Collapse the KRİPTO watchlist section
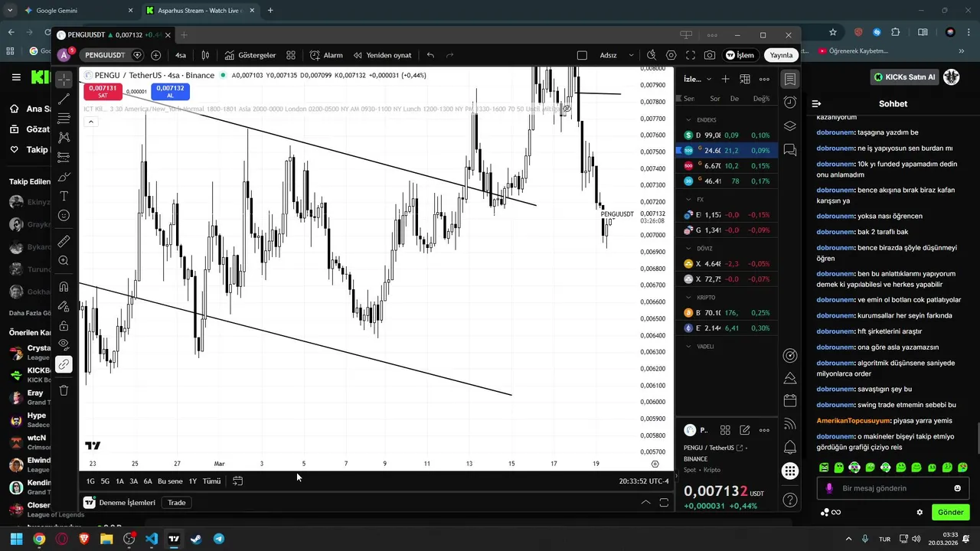 pos(689,298)
